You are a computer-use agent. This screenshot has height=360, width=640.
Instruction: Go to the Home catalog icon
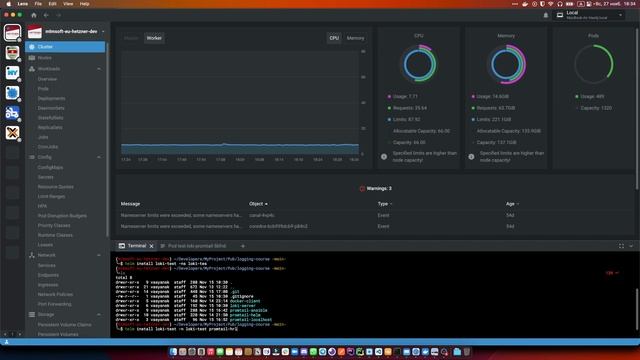(34, 15)
